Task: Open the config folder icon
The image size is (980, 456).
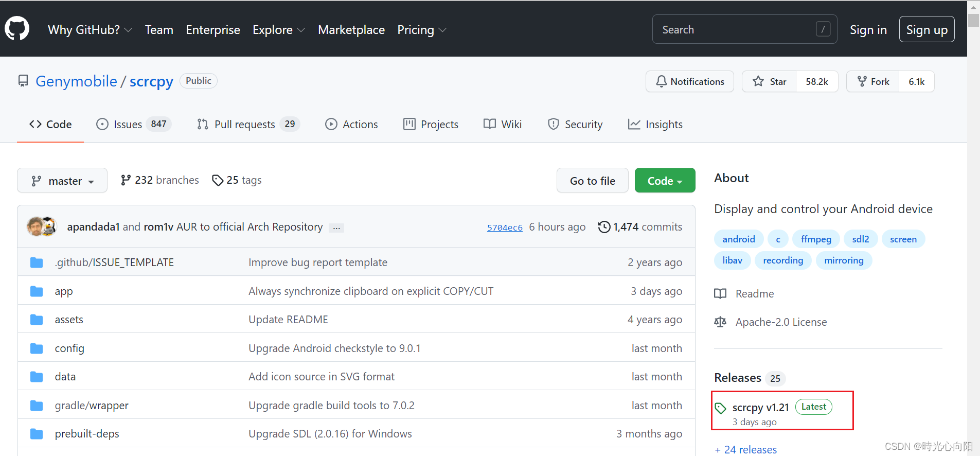Action: 37,348
